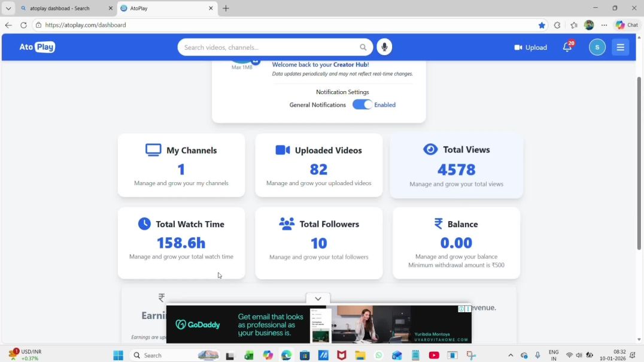Launch YouTube from the taskbar
Viewport: 644px width, 362px height.
tap(434, 355)
